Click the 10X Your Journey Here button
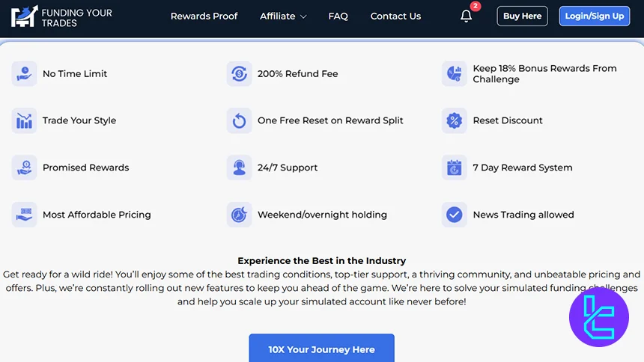Image resolution: width=644 pixels, height=362 pixels. tap(321, 348)
